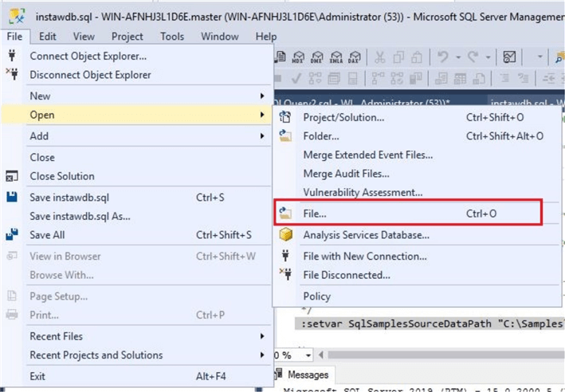Click the Project/Solution icon in submenu
The height and width of the screenshot is (392, 565).
[x=285, y=117]
